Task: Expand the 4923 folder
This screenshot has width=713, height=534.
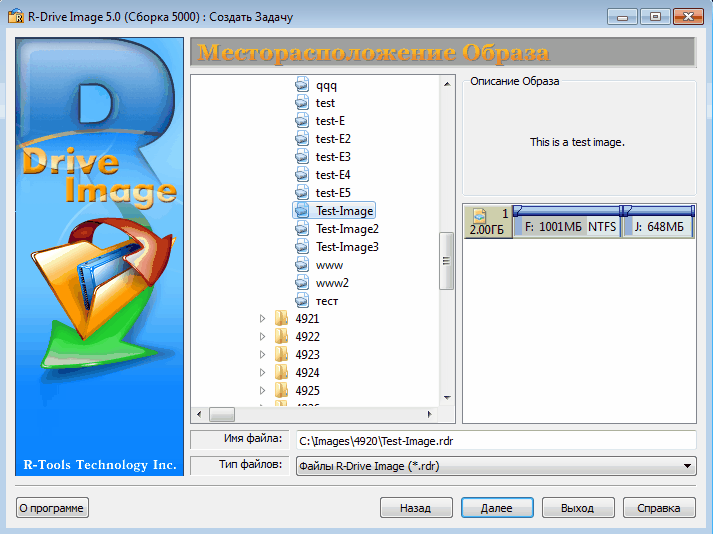Action: click(262, 354)
